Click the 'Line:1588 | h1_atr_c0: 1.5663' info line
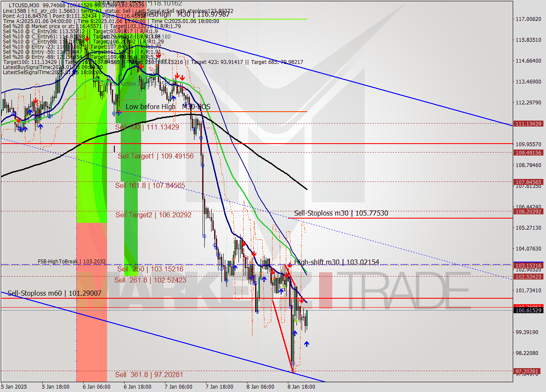This screenshot has width=546, height=392. click(x=118, y=10)
